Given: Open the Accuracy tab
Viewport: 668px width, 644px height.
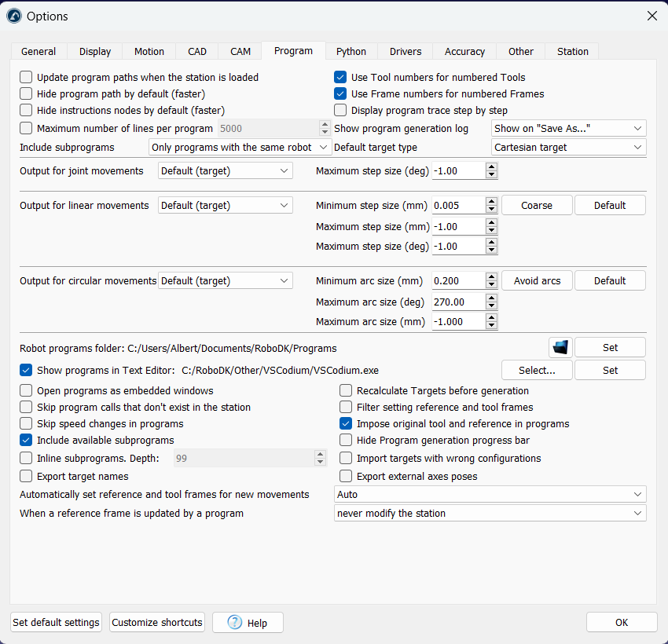Looking at the screenshot, I should pyautogui.click(x=464, y=51).
